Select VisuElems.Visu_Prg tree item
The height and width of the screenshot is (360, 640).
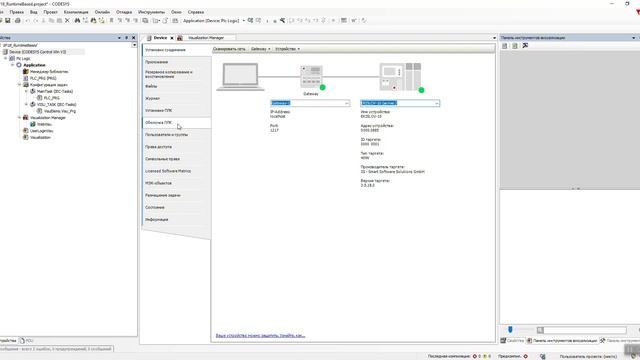[60, 111]
